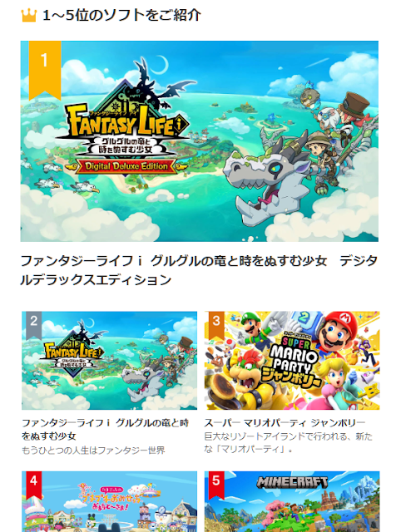
Task: Click the gray number 2 rank ribbon
Action: coord(33,325)
